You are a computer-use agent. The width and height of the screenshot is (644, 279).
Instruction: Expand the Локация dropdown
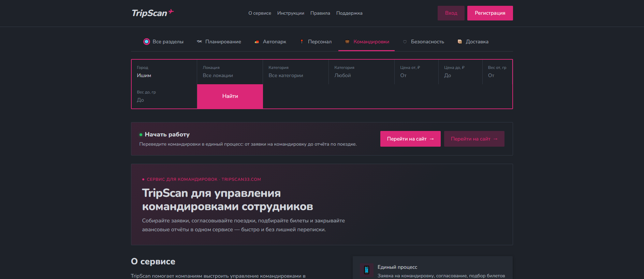(230, 72)
